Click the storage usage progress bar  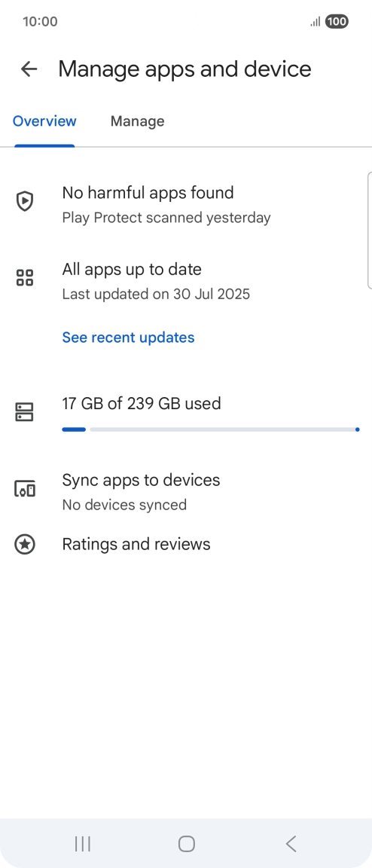(210, 429)
